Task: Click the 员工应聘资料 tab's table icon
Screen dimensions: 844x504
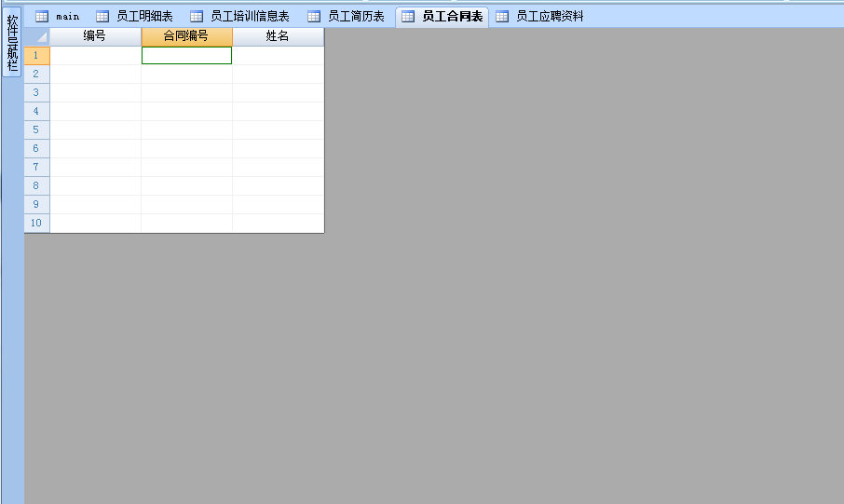Action: coord(502,17)
